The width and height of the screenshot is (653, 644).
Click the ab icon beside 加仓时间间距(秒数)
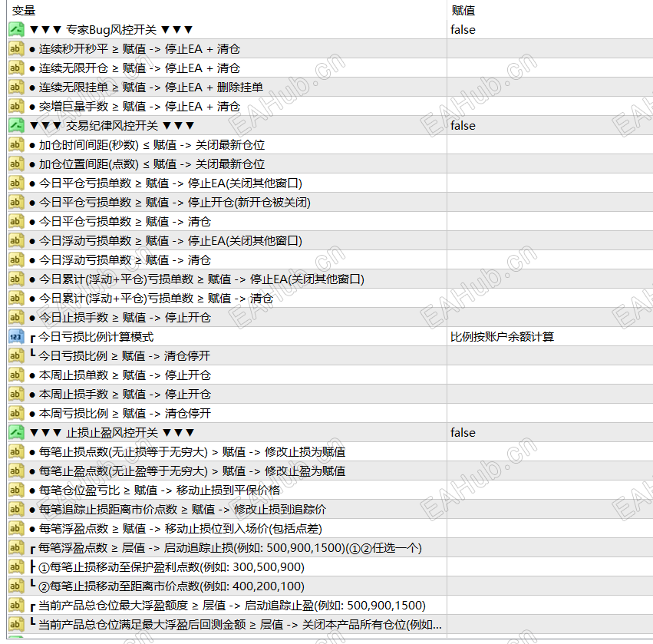16,144
